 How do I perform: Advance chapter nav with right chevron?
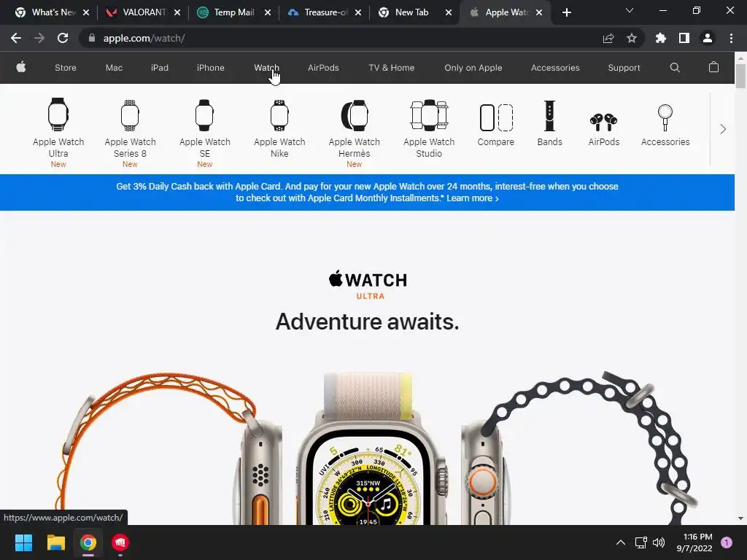pos(723,129)
